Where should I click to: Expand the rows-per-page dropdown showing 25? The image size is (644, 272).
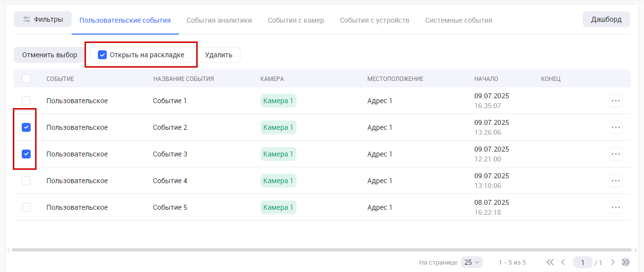point(472,262)
